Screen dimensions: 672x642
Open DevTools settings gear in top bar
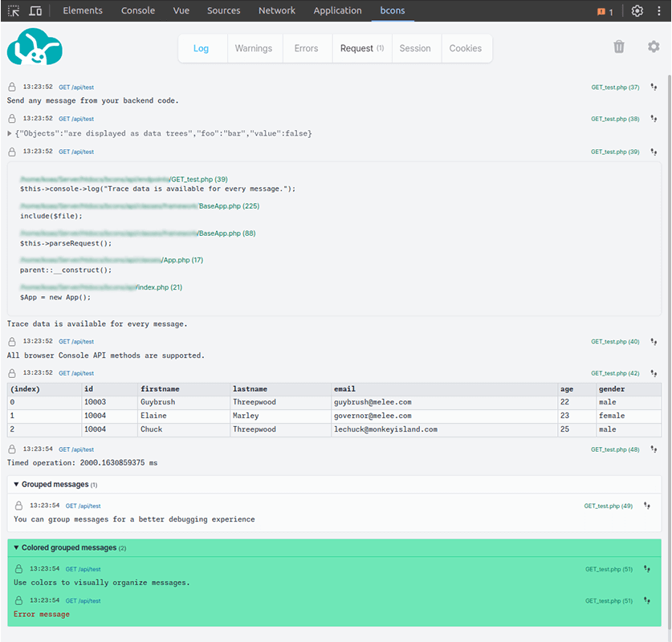click(x=637, y=10)
